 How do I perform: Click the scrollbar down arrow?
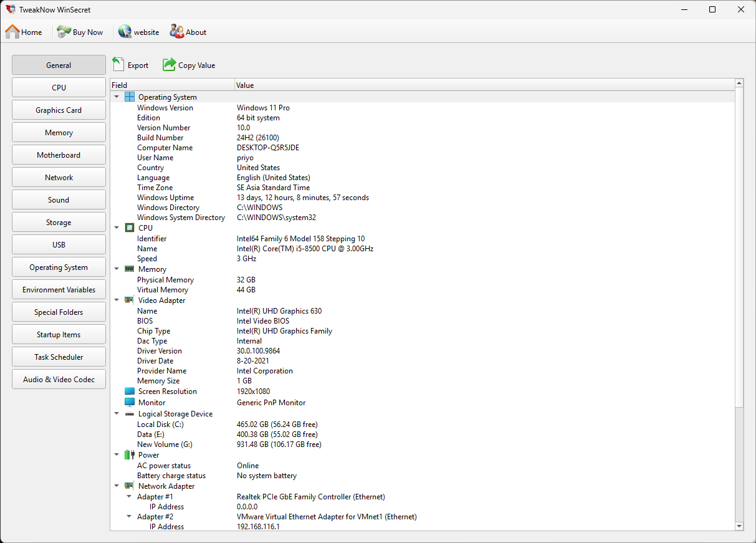739,526
